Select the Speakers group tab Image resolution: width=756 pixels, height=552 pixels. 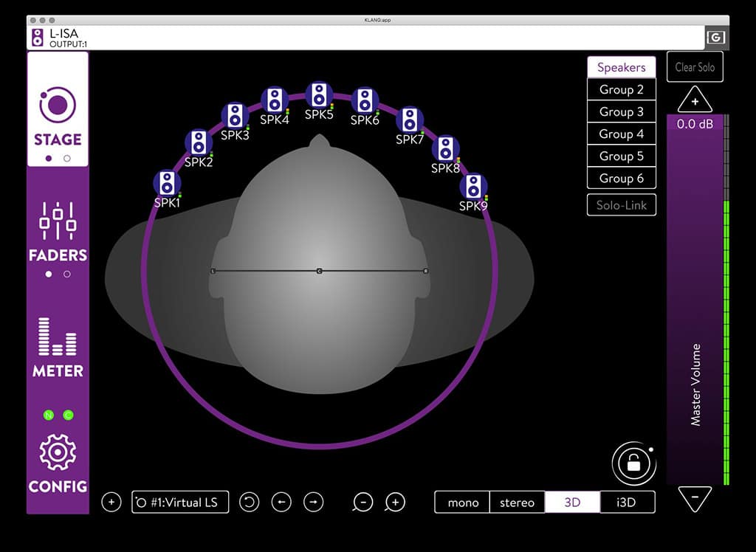point(621,67)
